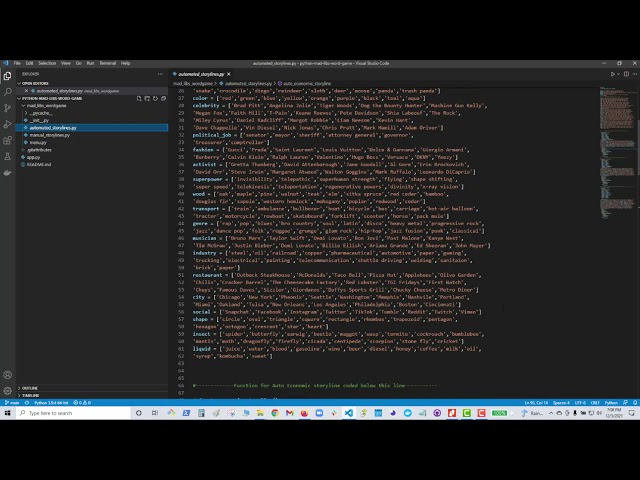Image resolution: width=640 pixels, height=480 pixels.
Task: Open .gitattributes in the explorer
Action: [39, 150]
